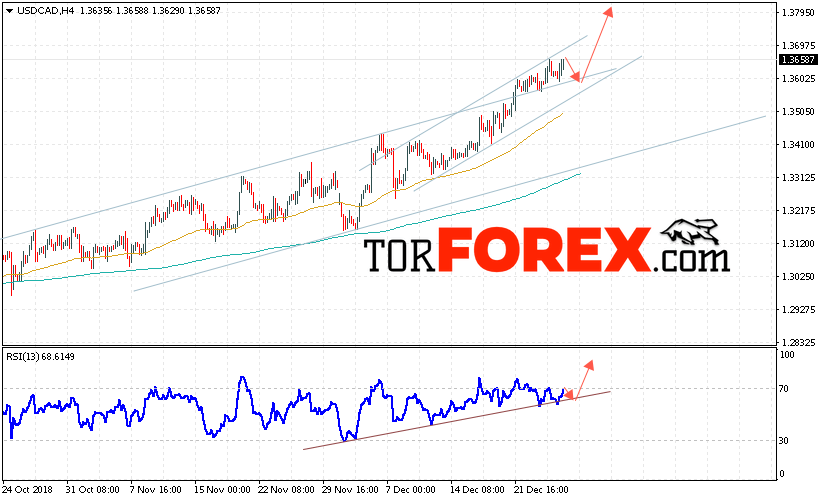Select the 29 Nov 16:00 time label

click(350, 490)
